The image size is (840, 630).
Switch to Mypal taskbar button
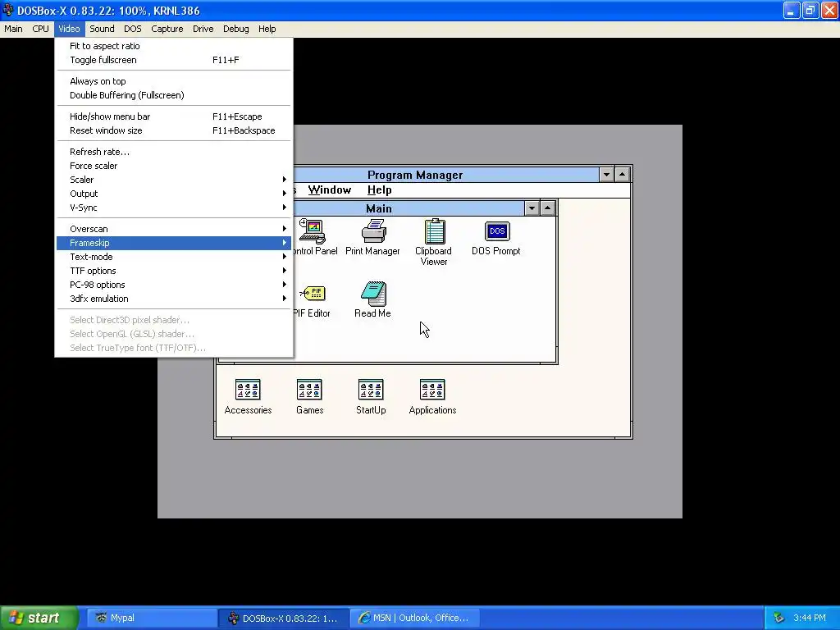[152, 618]
